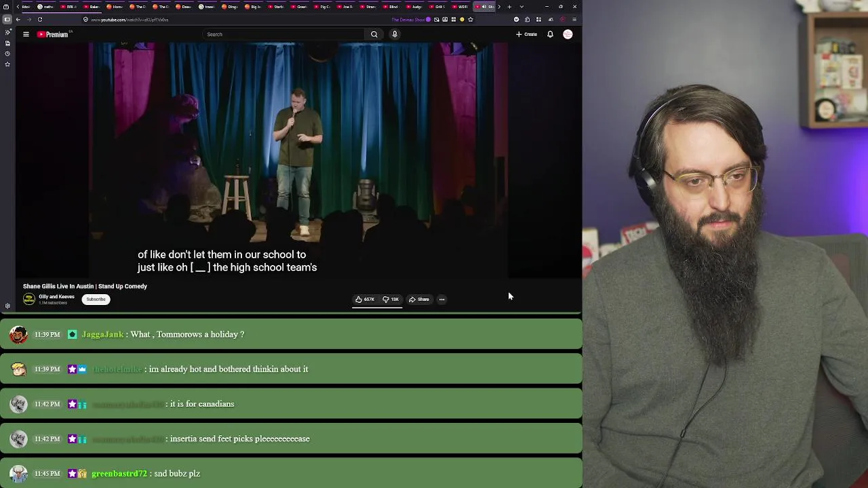
Task: Open the Create video menu
Action: pos(526,34)
